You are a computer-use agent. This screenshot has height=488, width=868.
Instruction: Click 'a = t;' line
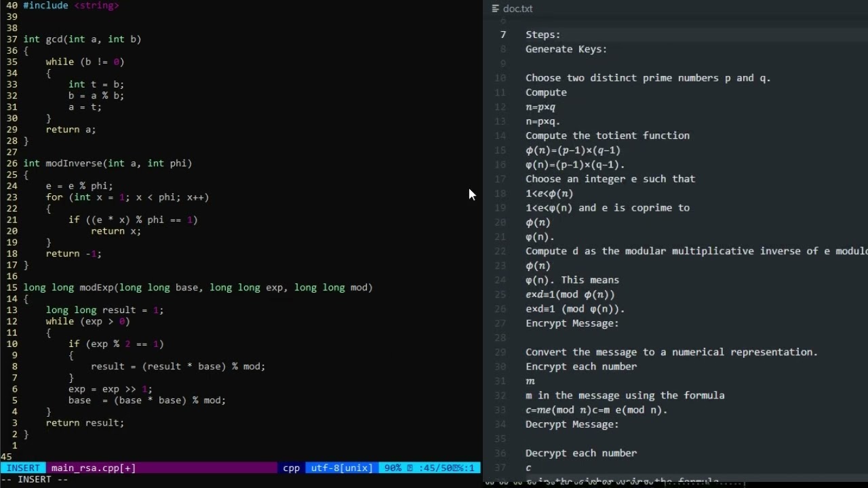pos(85,107)
